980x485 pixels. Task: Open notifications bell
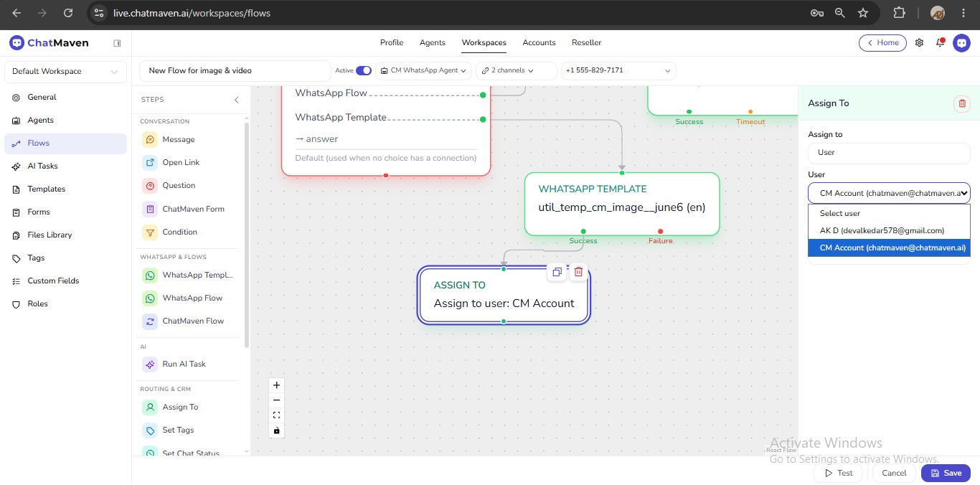(x=940, y=43)
